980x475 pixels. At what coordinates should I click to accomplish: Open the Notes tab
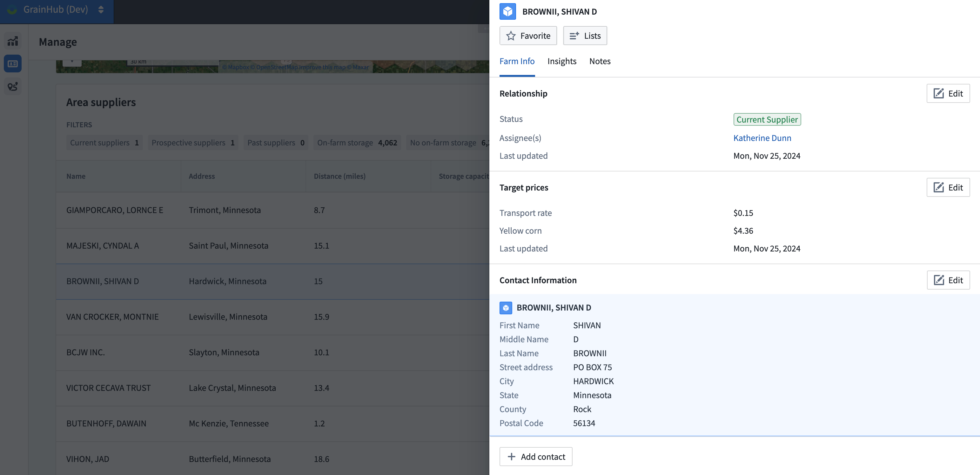click(x=600, y=61)
